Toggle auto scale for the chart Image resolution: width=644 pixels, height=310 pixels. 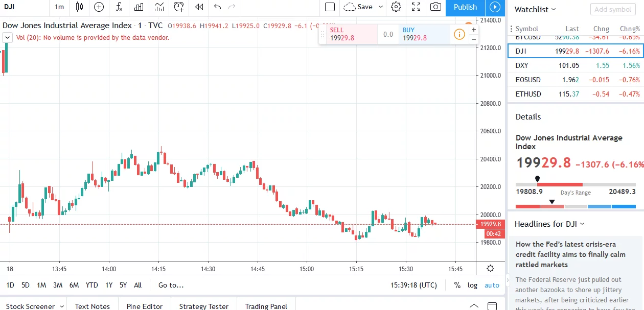492,285
